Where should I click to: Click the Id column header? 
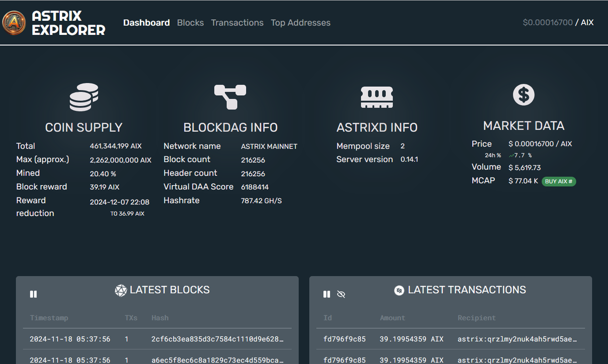328,318
